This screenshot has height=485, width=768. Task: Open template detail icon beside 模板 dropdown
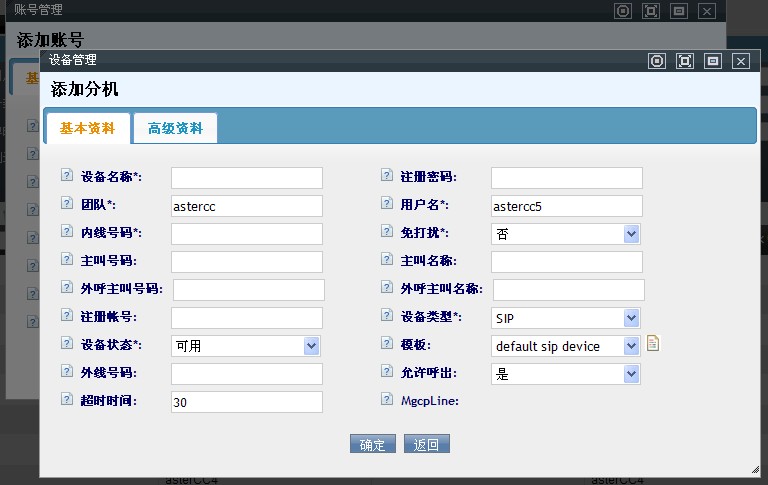653,344
